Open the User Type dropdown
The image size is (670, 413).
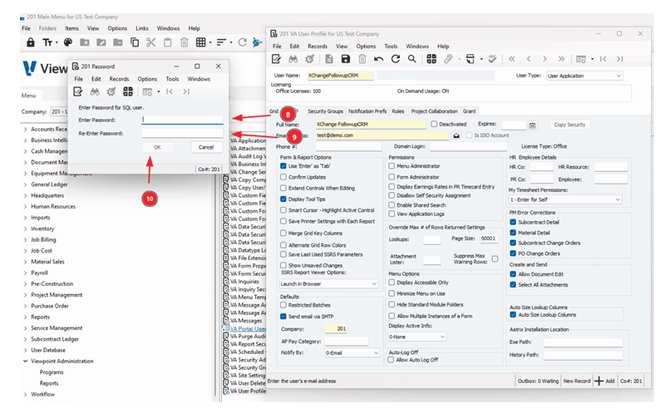[x=584, y=76]
